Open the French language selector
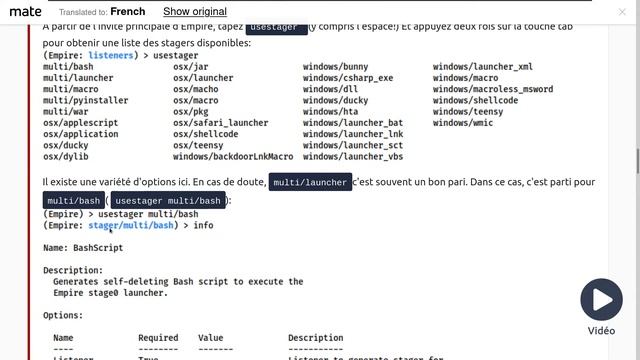This screenshot has width=640, height=360. point(128,11)
